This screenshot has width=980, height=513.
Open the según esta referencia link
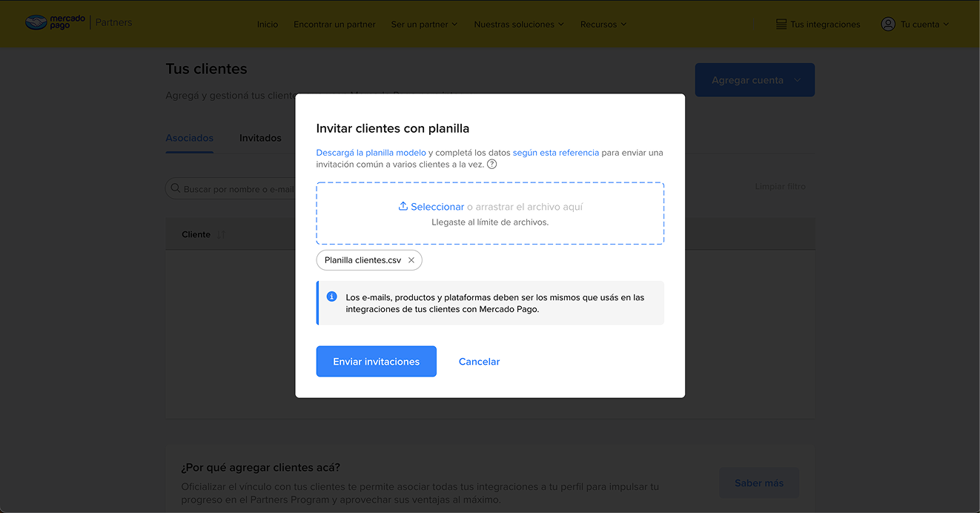(556, 153)
